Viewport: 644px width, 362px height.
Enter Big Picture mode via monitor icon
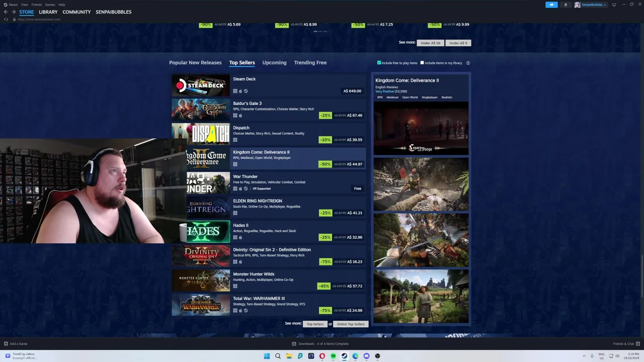pyautogui.click(x=614, y=5)
